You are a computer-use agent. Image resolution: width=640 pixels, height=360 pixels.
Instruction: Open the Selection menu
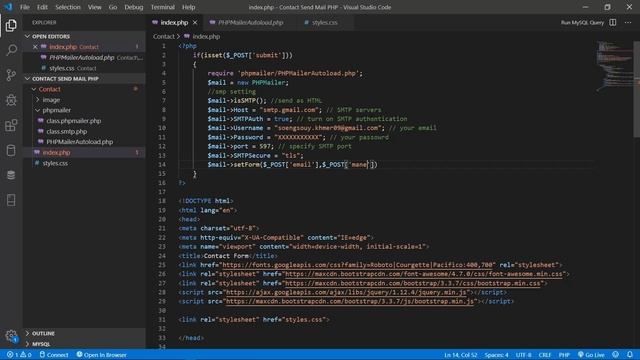(68, 7)
